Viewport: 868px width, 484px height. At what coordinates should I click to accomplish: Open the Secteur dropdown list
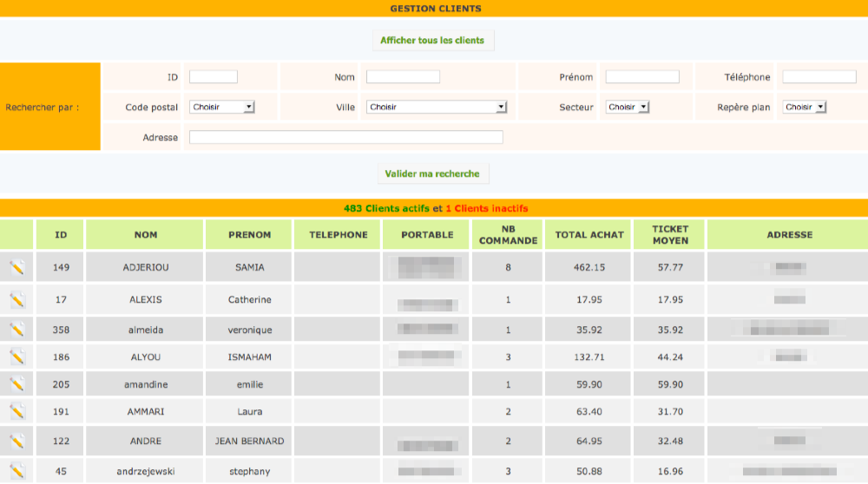(628, 108)
